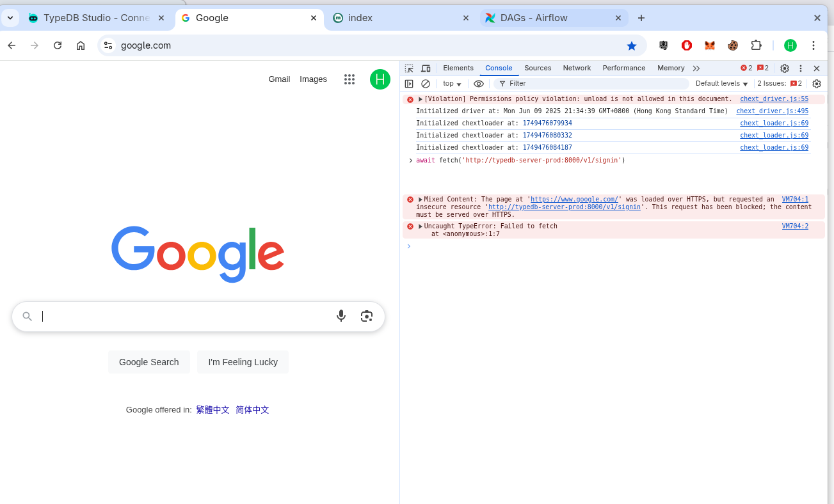
Task: Open the cookie extension icon
Action: pos(733,45)
